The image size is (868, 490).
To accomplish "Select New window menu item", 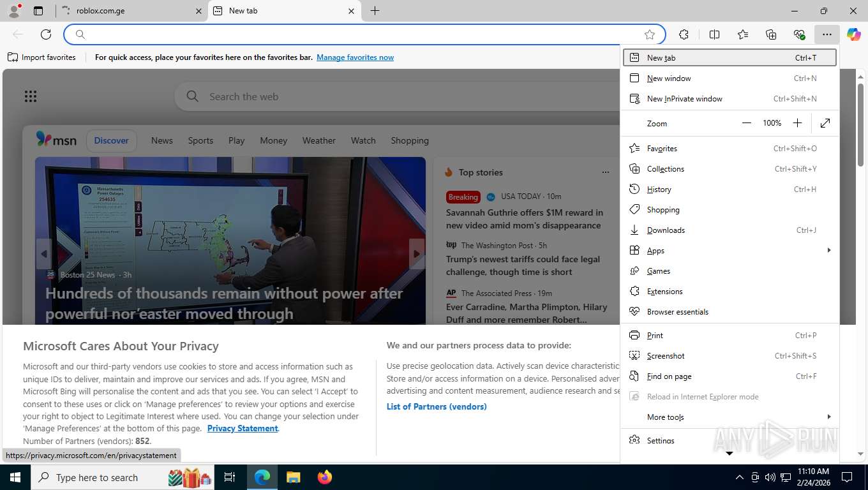I will (x=730, y=78).
